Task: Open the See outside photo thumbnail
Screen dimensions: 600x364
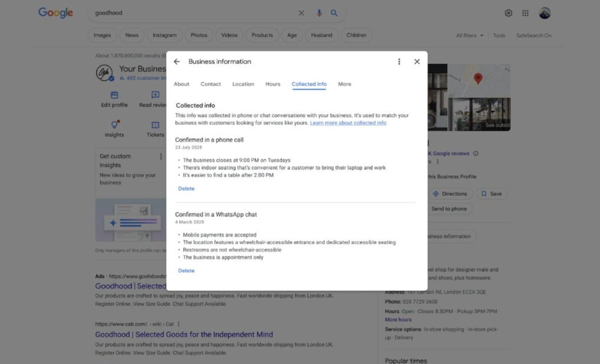Action: tap(479, 114)
